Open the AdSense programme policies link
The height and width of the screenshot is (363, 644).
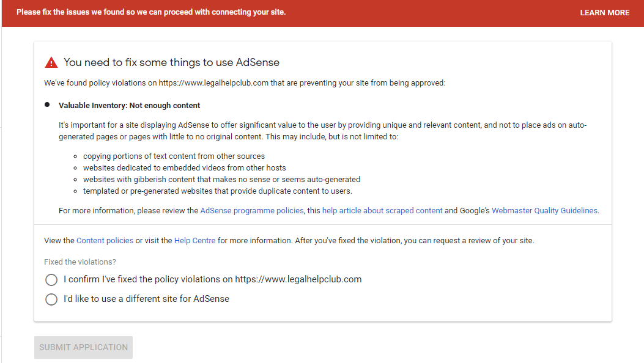[x=252, y=210]
